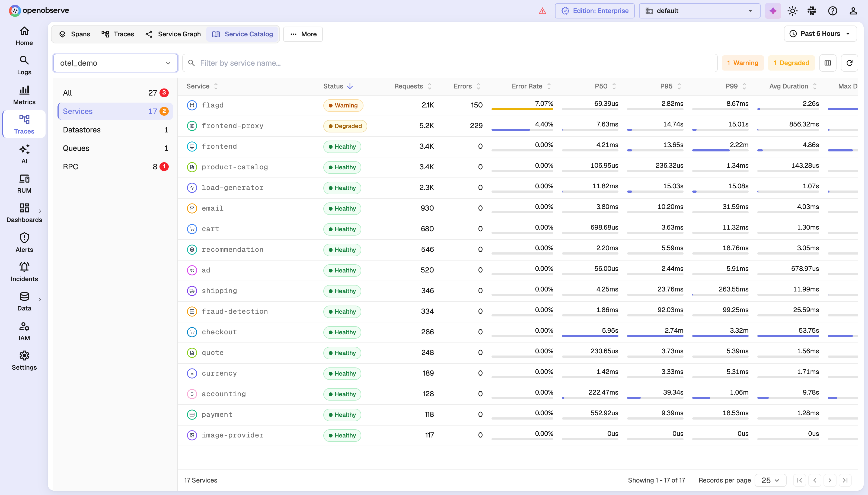Image resolution: width=868 pixels, height=495 pixels.
Task: Filter by 1 Warning chip
Action: pyautogui.click(x=743, y=63)
